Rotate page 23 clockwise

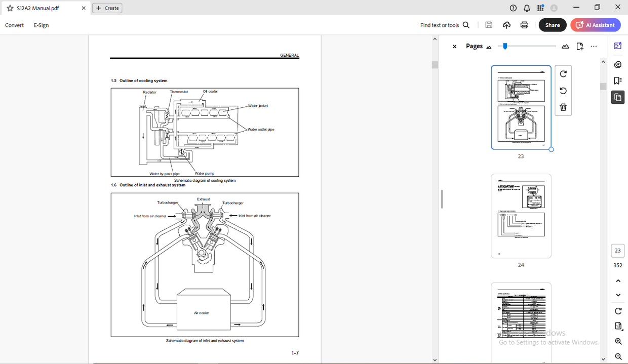click(563, 73)
